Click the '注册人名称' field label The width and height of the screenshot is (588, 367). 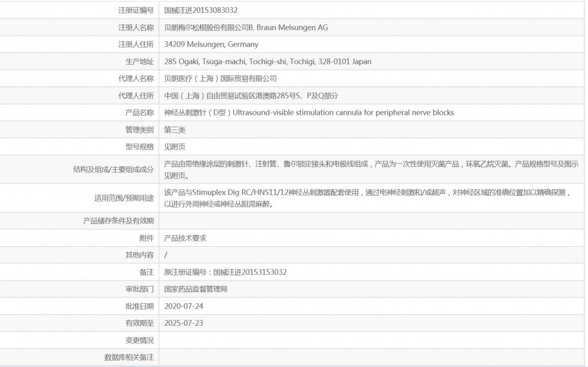[136, 27]
